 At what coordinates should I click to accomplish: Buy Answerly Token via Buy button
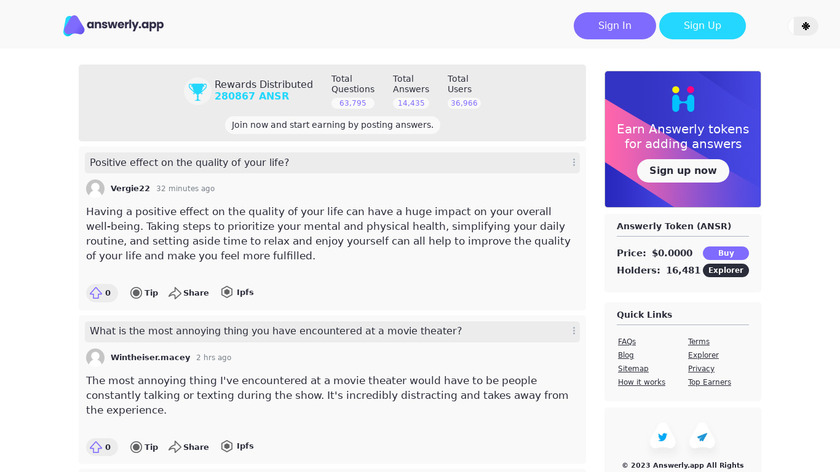(x=725, y=253)
